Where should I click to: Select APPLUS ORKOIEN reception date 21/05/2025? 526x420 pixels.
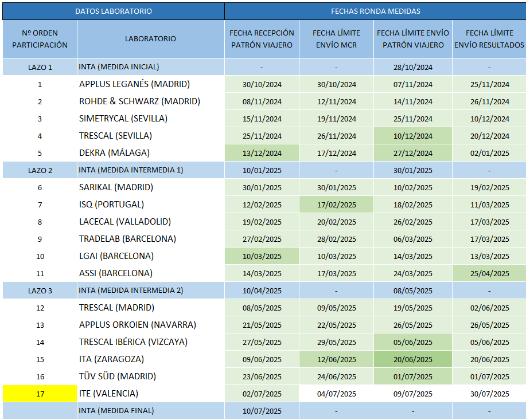tap(262, 325)
